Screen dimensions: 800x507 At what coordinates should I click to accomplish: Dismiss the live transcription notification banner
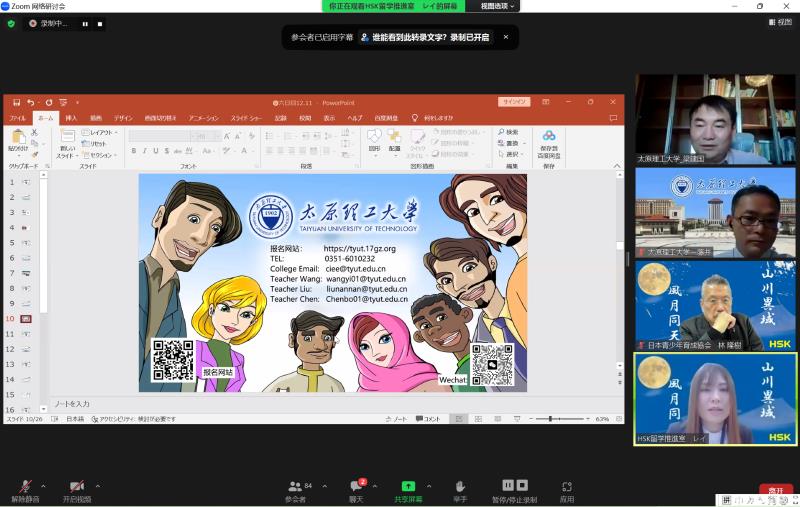pos(505,37)
